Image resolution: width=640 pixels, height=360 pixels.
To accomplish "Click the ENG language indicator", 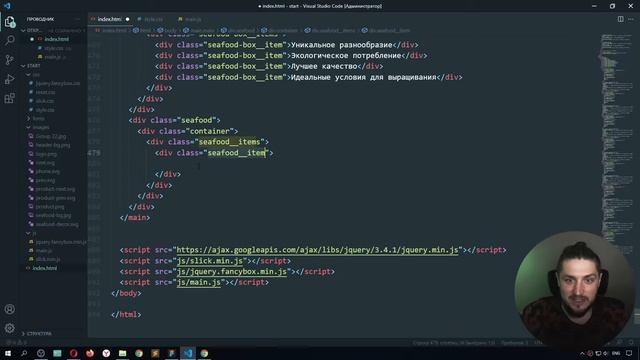I will click(616, 353).
